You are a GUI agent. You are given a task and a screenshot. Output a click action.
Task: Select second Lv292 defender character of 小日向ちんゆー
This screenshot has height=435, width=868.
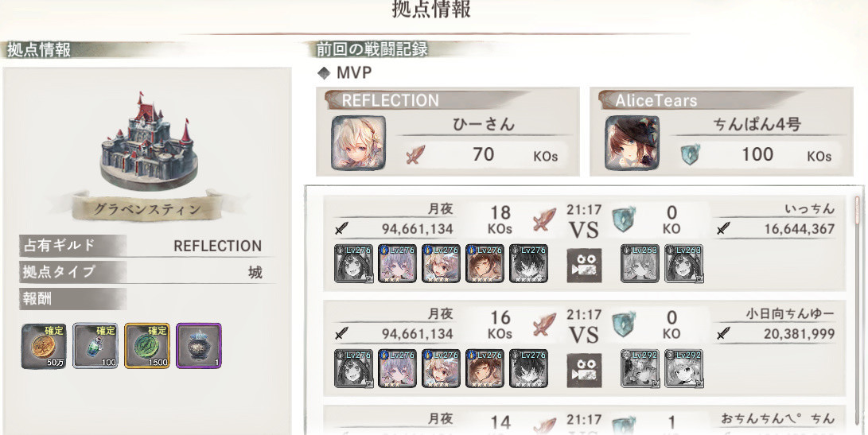pos(683,368)
